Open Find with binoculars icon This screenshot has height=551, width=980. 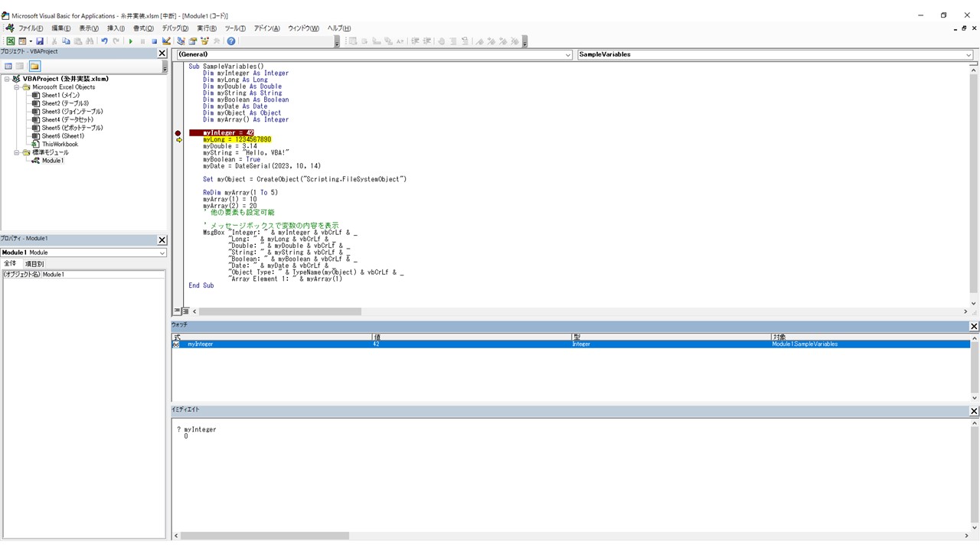click(x=90, y=41)
